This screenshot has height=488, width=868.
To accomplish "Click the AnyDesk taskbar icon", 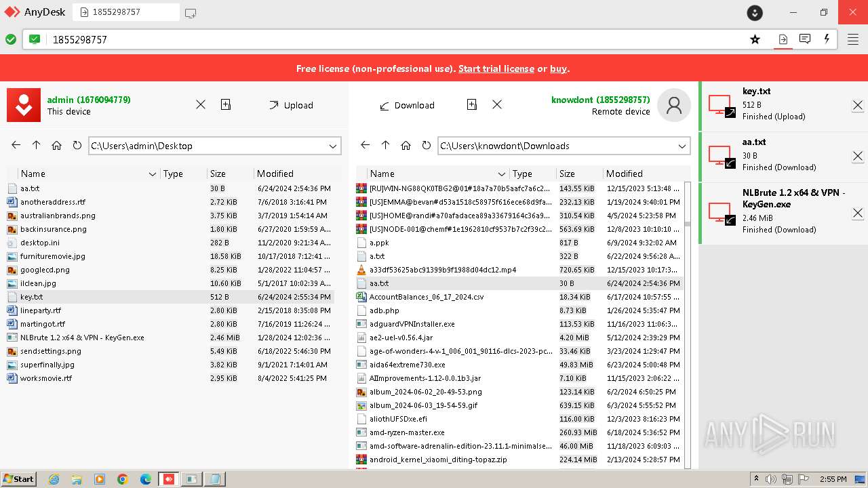I will coord(169,479).
